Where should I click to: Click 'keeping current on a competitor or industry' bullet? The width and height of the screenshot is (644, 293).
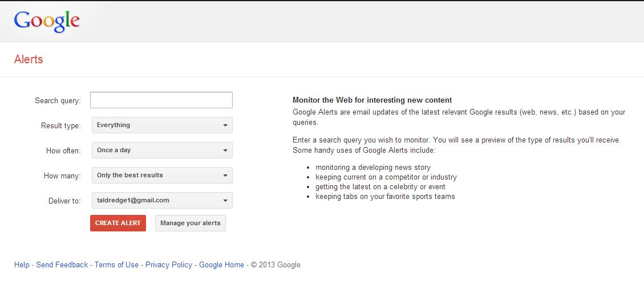click(x=386, y=177)
